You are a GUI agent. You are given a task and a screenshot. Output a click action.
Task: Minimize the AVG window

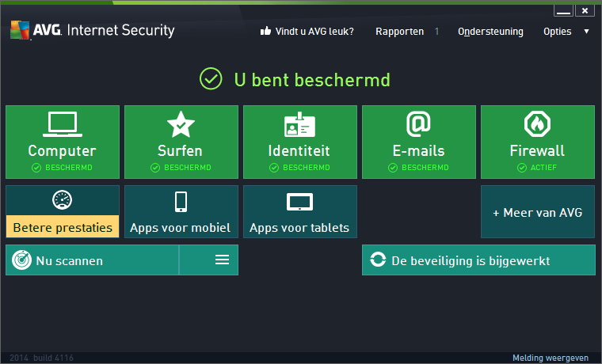[x=562, y=11]
